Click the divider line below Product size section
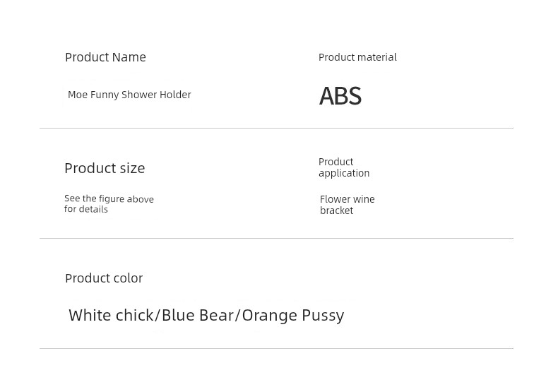 (x=276, y=238)
